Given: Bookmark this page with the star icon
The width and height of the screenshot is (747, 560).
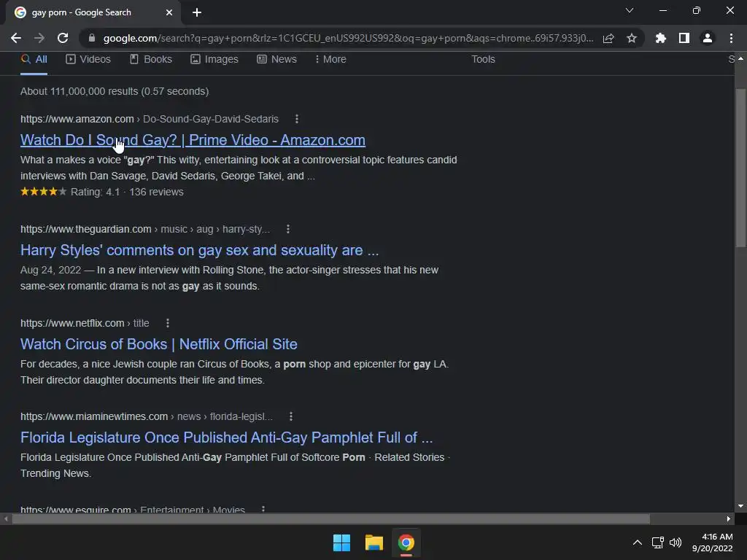Looking at the screenshot, I should tap(632, 38).
